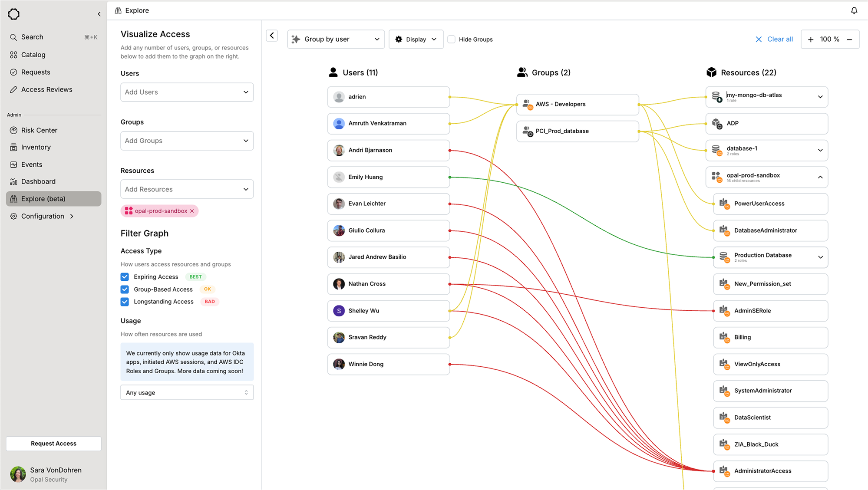Viewport: 868px width, 490px height.
Task: Click the Request Access button
Action: point(53,444)
